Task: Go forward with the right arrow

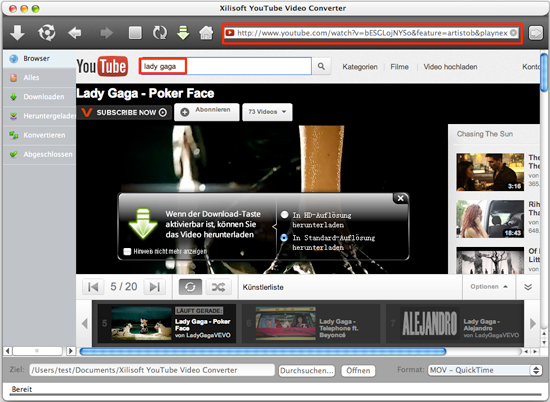Action: (x=106, y=33)
